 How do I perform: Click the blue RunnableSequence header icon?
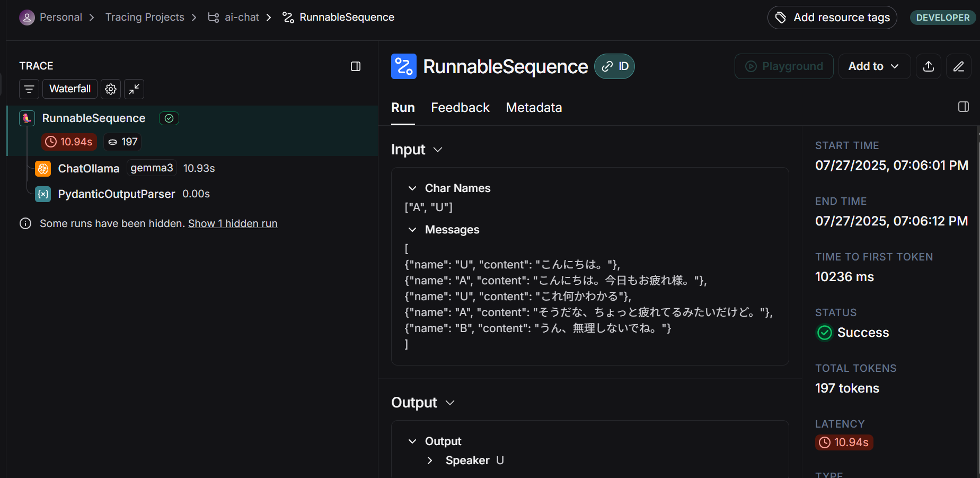click(x=404, y=66)
